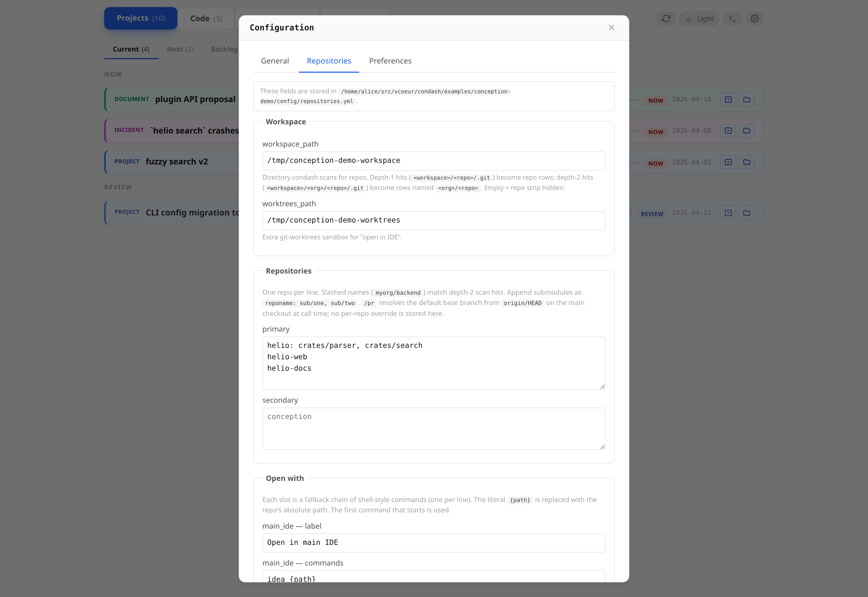Select the Repositories tab
868x597 pixels.
[329, 61]
